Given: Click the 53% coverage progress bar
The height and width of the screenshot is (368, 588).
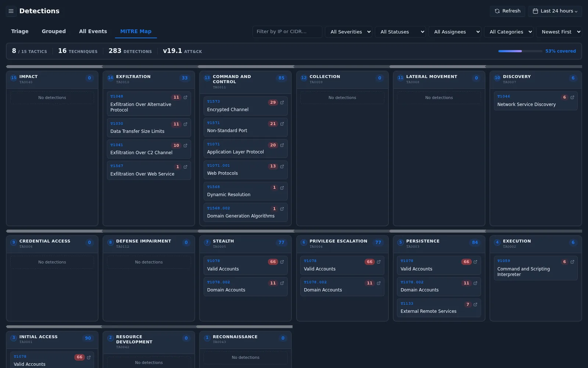Looking at the screenshot, I should [520, 51].
